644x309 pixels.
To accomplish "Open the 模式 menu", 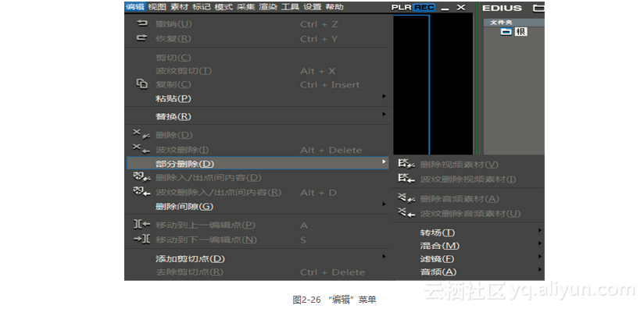I will [x=224, y=7].
